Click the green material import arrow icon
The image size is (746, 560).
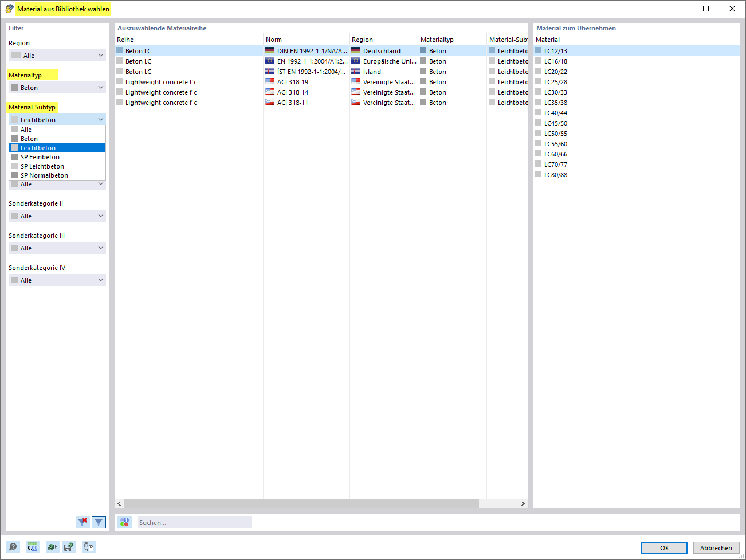point(53,547)
